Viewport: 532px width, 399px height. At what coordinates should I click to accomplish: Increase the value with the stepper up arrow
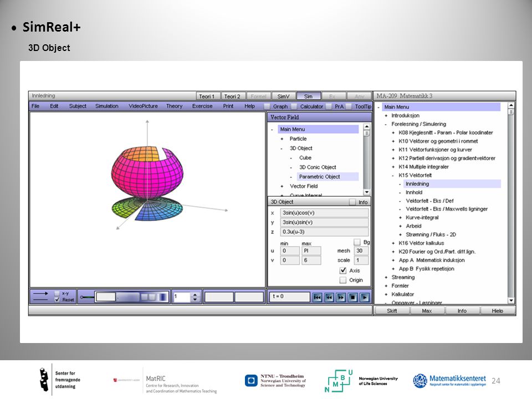coord(195,295)
